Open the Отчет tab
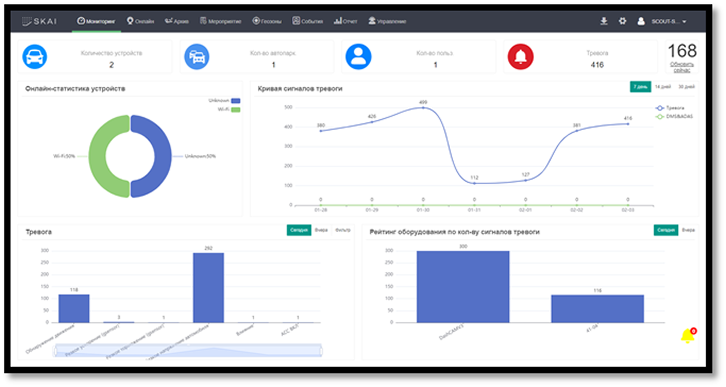Viewport: 726px width, 387px height. coord(345,21)
